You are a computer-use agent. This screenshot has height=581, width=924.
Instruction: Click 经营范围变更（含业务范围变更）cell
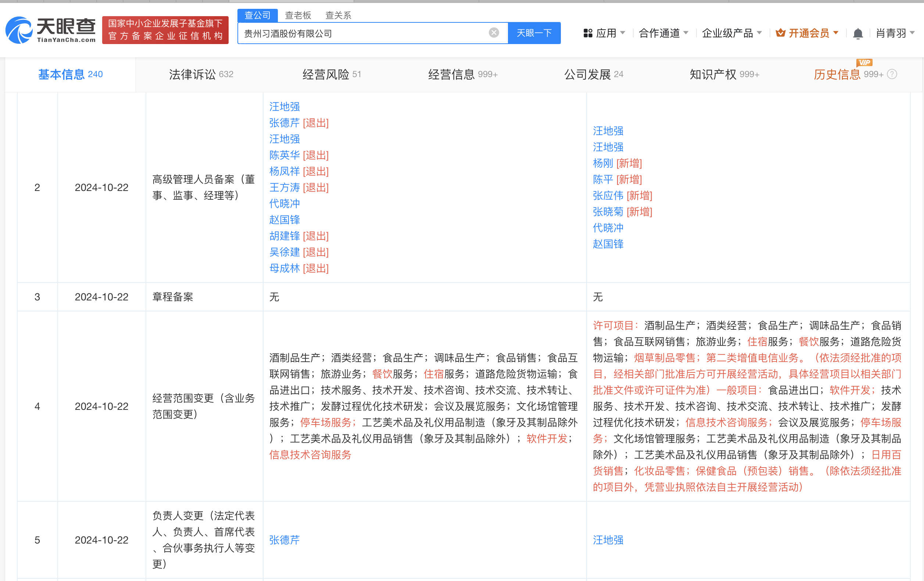pyautogui.click(x=204, y=406)
